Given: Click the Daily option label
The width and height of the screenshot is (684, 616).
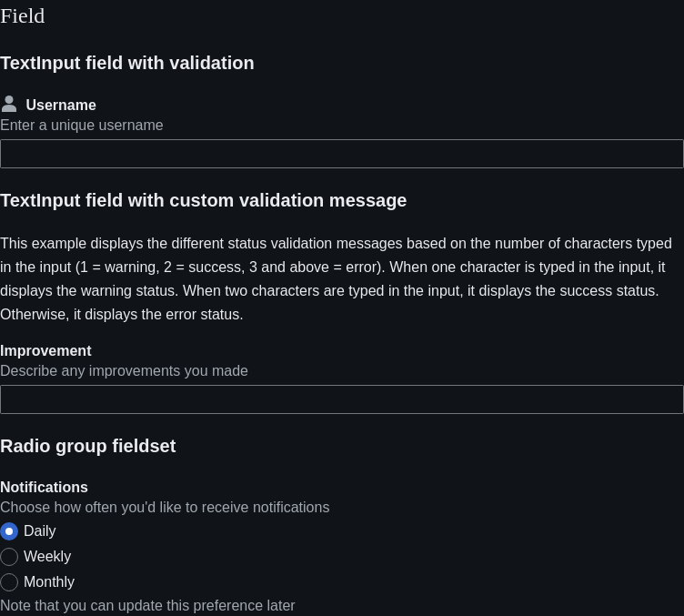Looking at the screenshot, I should tap(40, 531).
